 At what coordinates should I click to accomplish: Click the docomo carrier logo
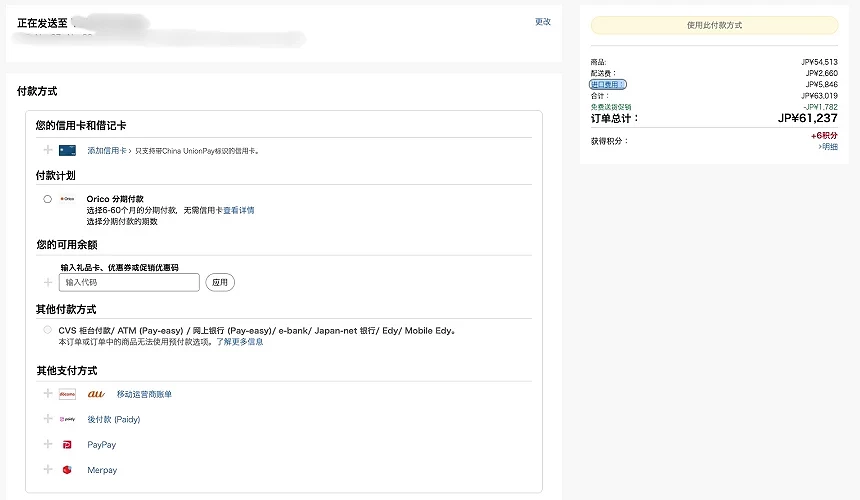[67, 394]
